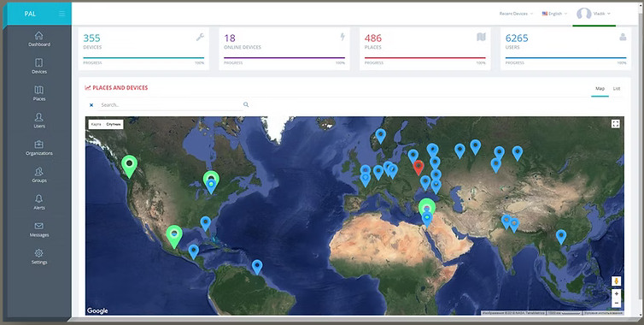This screenshot has height=325, width=644.
Task: Open the Alerts bell in the sidebar
Action: pos(39,202)
